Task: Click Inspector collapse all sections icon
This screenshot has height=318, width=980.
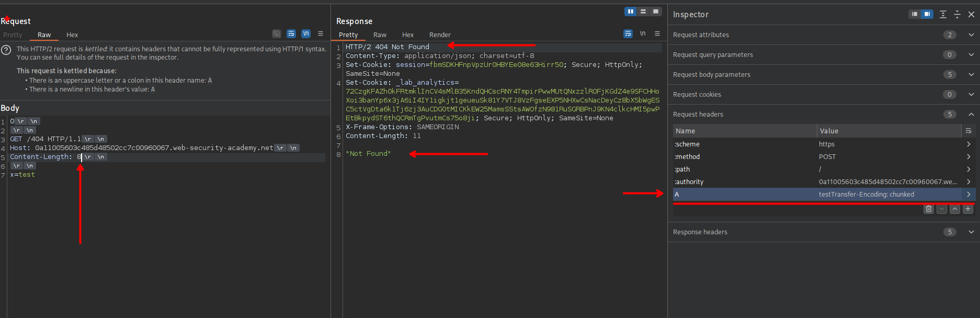Action: click(957, 15)
